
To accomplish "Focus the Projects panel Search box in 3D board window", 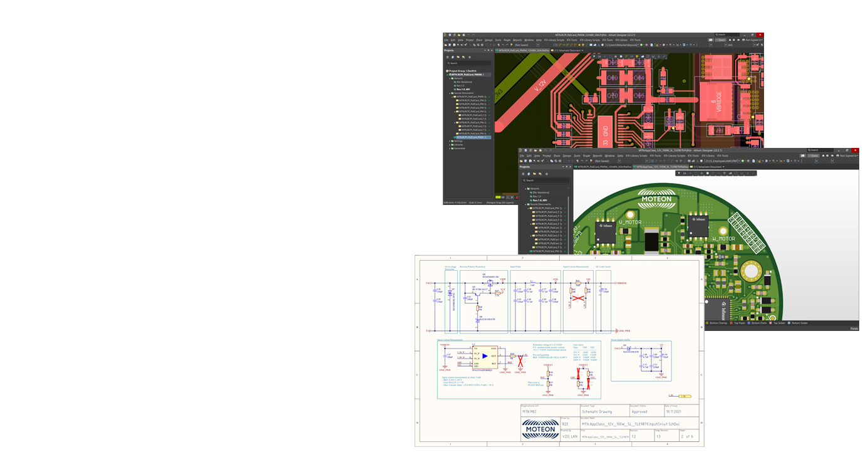I will point(545,181).
